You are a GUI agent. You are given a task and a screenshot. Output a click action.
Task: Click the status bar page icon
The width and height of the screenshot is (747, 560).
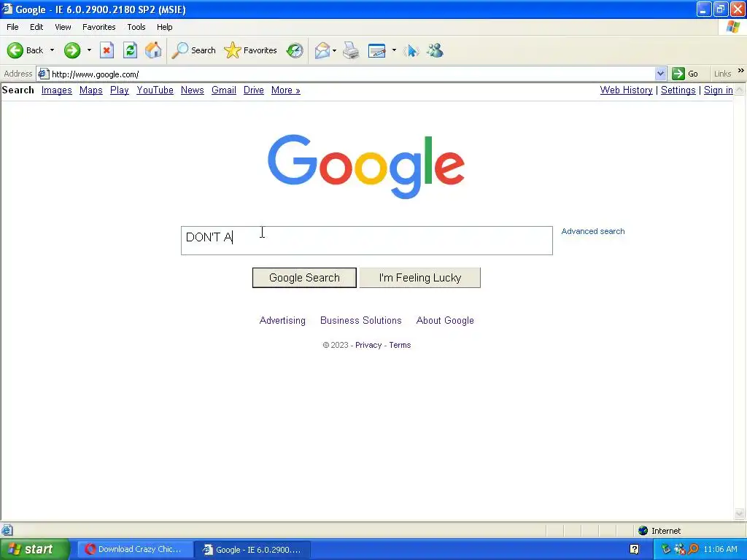pyautogui.click(x=7, y=530)
